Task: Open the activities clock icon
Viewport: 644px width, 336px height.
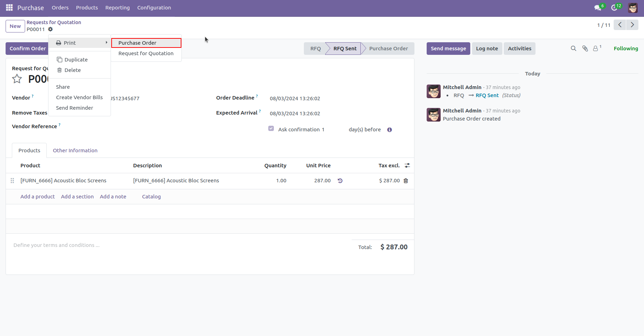Action: point(614,7)
